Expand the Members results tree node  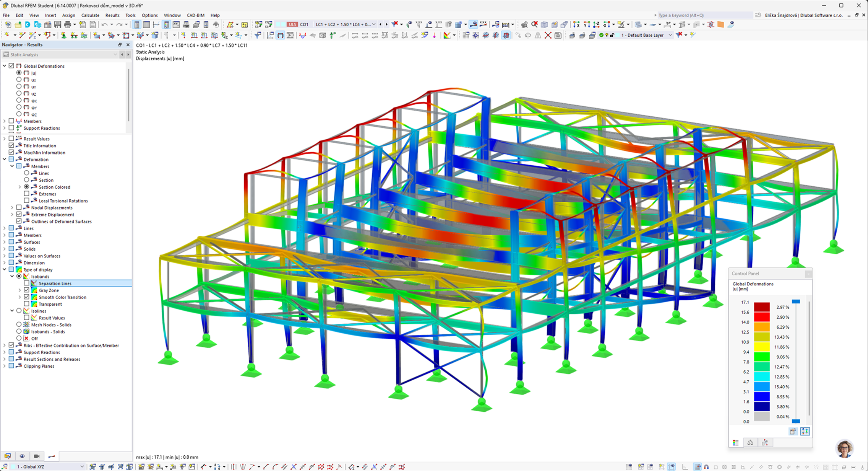pos(5,121)
